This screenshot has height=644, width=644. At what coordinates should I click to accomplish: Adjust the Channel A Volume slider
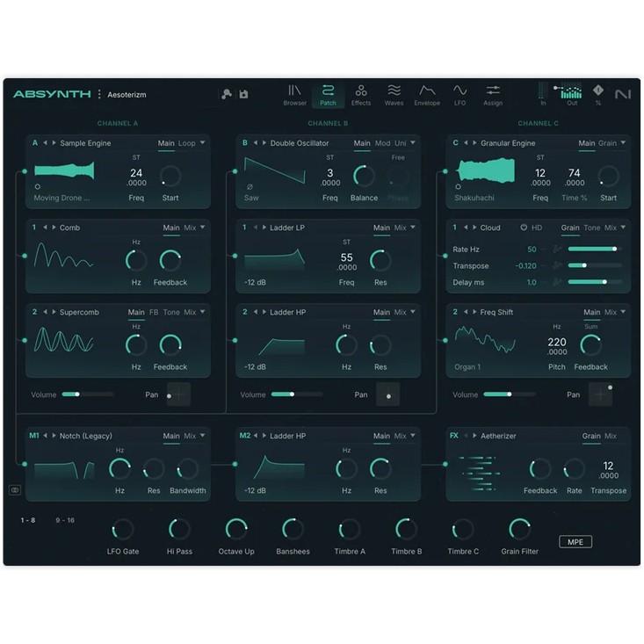(x=88, y=394)
